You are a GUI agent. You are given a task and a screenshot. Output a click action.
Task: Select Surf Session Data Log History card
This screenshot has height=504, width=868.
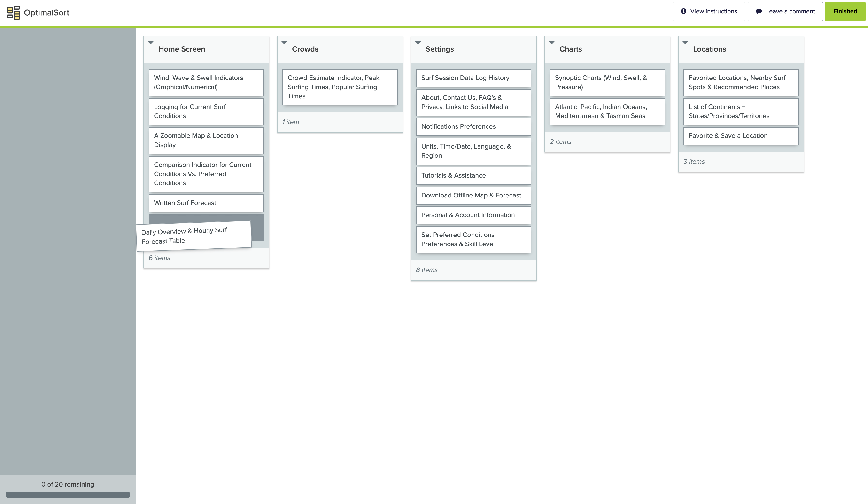pyautogui.click(x=473, y=78)
